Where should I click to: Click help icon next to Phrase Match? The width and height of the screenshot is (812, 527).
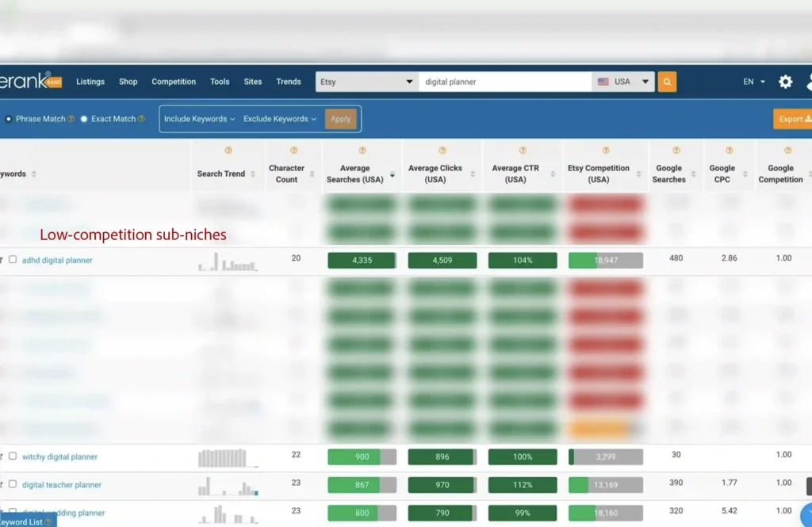pos(71,119)
